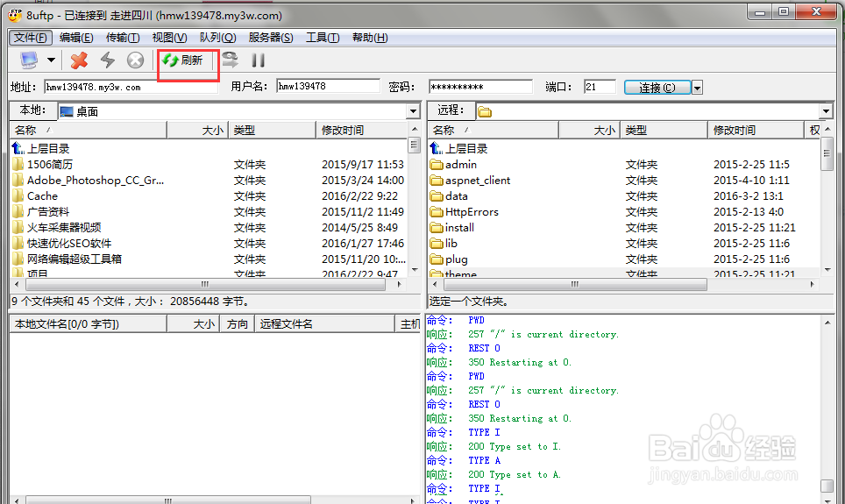Open the 视图(V) menu

169,37
